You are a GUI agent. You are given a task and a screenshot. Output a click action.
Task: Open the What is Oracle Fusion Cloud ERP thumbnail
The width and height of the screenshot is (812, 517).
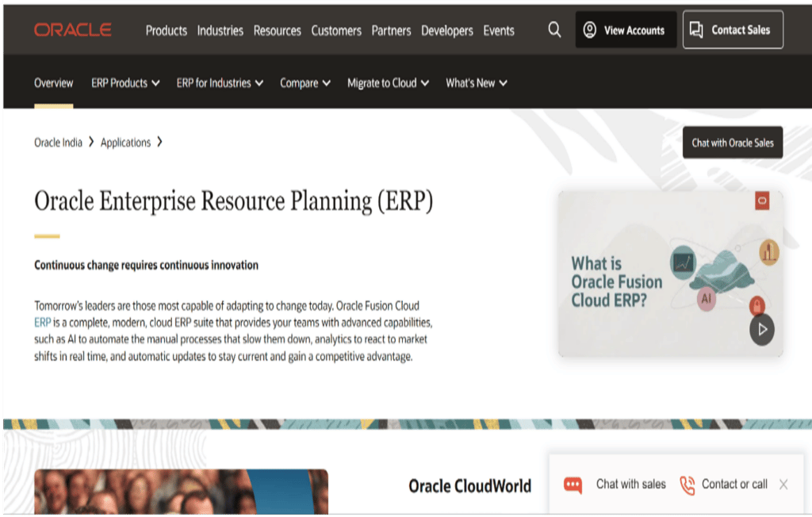[x=671, y=274]
